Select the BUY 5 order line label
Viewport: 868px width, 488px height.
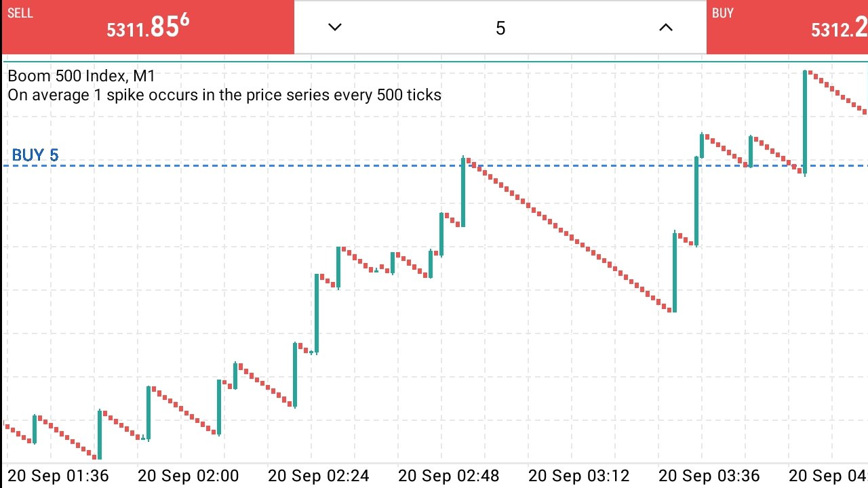35,155
